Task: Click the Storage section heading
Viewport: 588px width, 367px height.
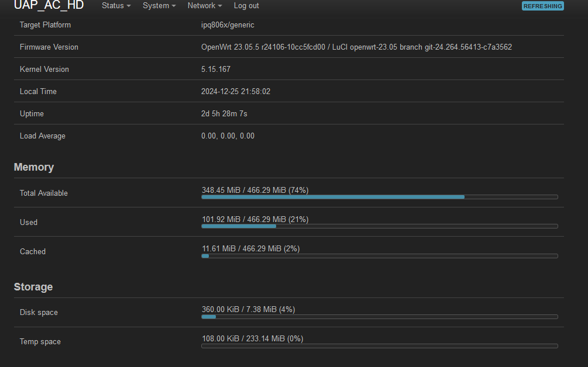Action: 33,287
